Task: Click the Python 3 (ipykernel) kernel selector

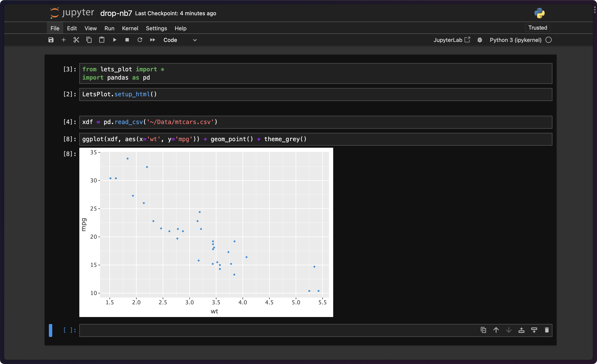Action: (x=515, y=40)
